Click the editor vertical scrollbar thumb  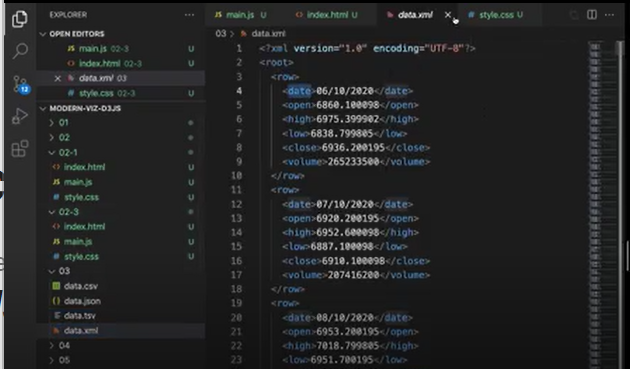[621, 48]
